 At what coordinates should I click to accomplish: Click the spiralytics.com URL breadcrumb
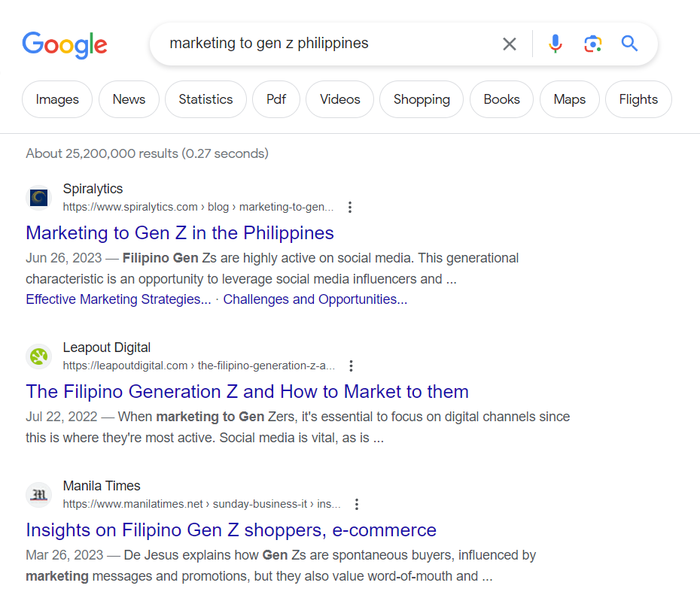198,207
